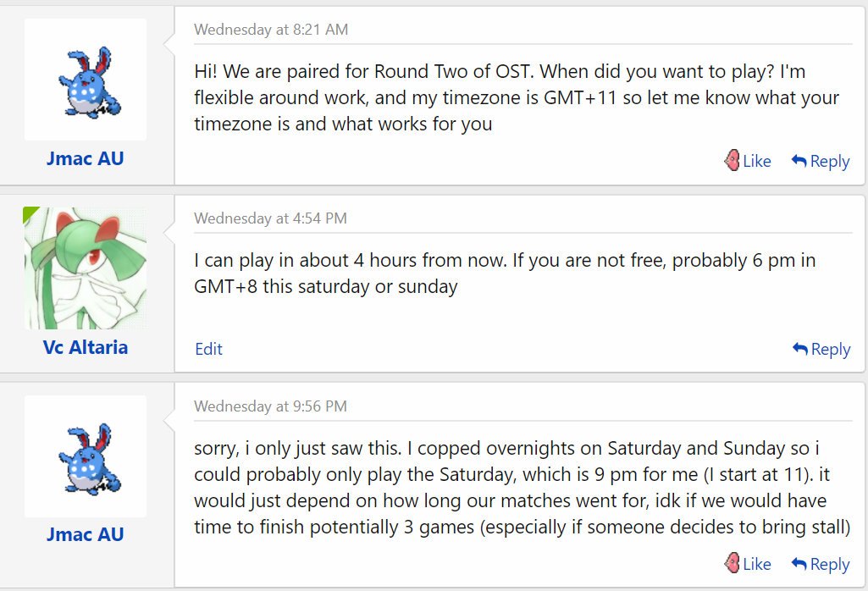Open the Wednesday at 4:54 PM timestamp permalink
The width and height of the screenshot is (868, 591).
coord(270,218)
